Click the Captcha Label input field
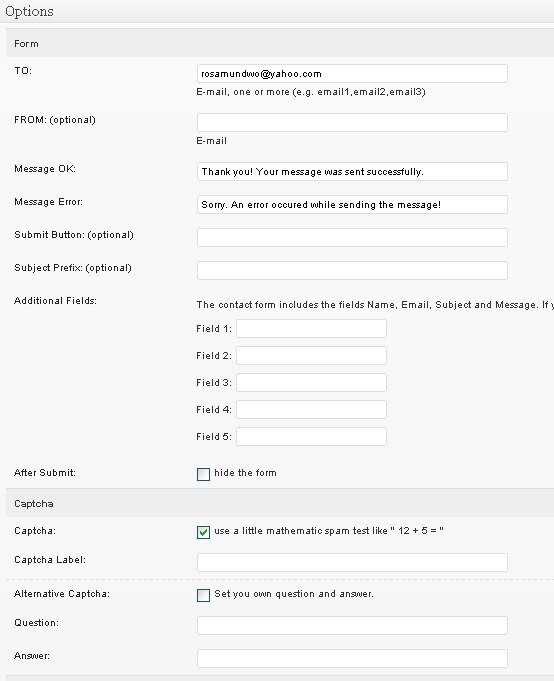 click(352, 562)
